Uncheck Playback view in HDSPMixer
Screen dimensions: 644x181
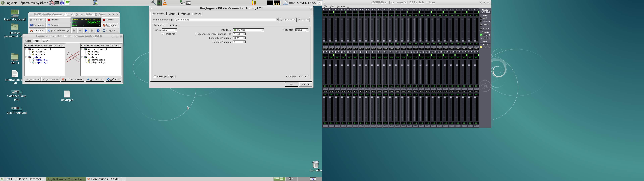point(481,21)
